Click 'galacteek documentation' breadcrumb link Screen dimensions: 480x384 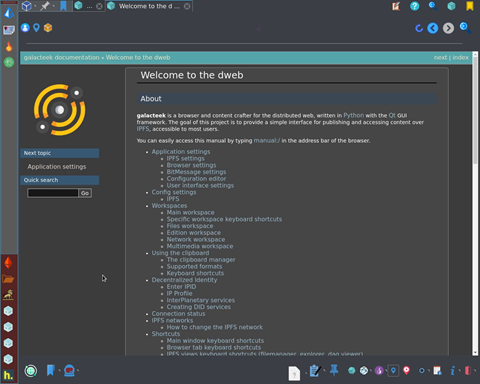pos(61,58)
